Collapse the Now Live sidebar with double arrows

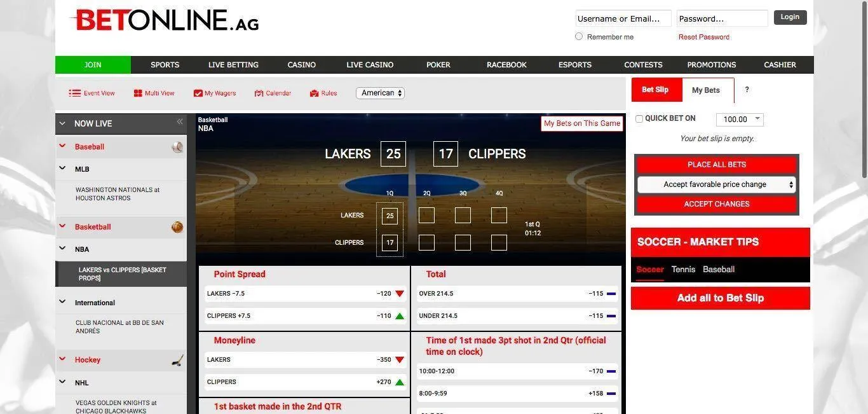click(180, 121)
